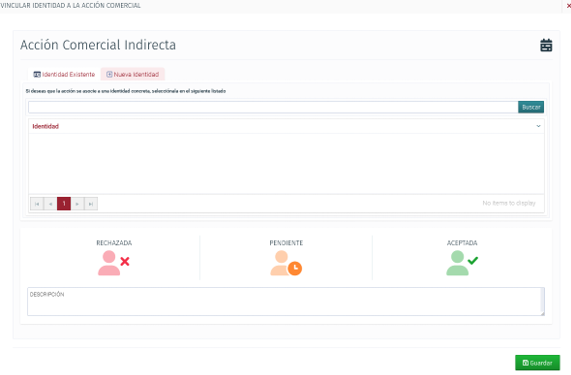The width and height of the screenshot is (571, 375).
Task: Click the Buscar button
Action: pos(531,107)
